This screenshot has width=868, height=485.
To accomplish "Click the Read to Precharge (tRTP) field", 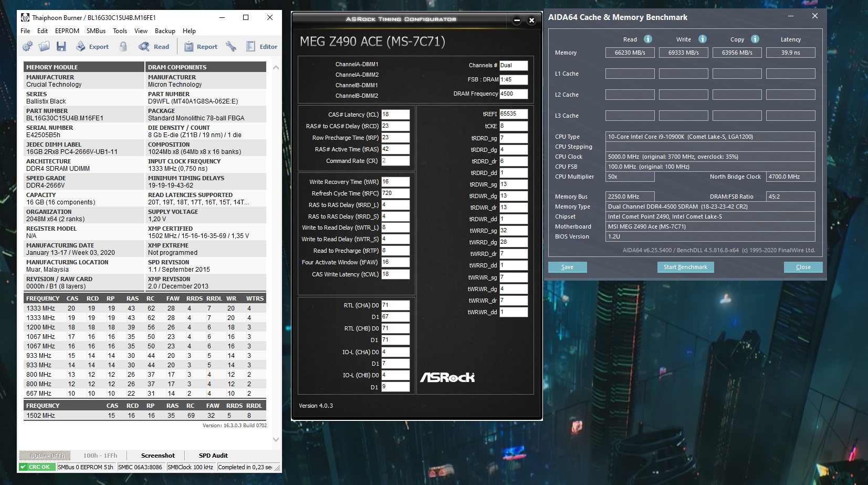I will tap(395, 251).
